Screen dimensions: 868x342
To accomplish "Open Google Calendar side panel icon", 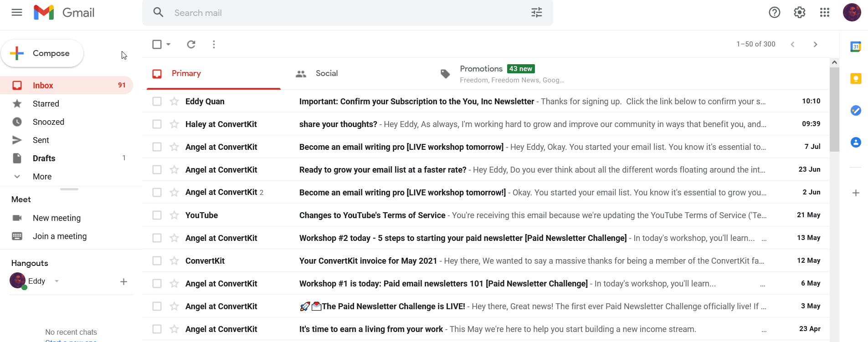I will [x=855, y=46].
